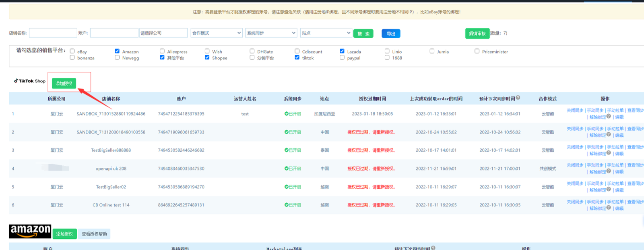Click the 解绑审核 button
Viewport: 644px width, 250px height.
[x=477, y=33]
